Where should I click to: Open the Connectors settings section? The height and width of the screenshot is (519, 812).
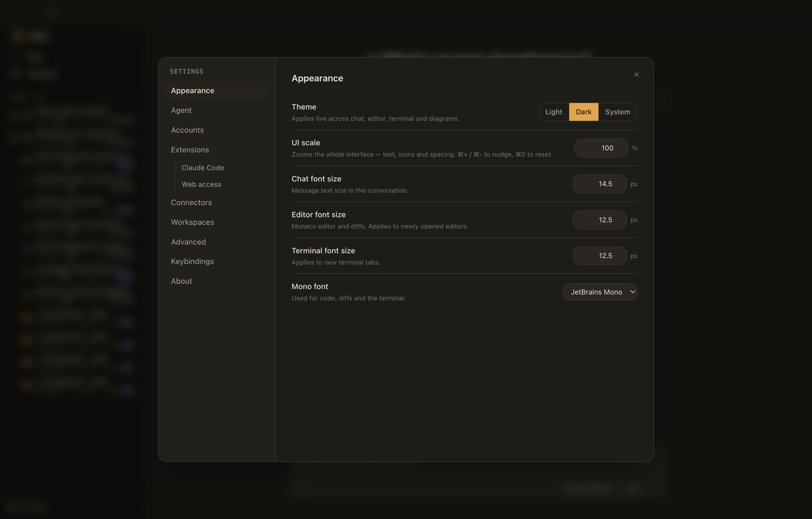pos(217,203)
